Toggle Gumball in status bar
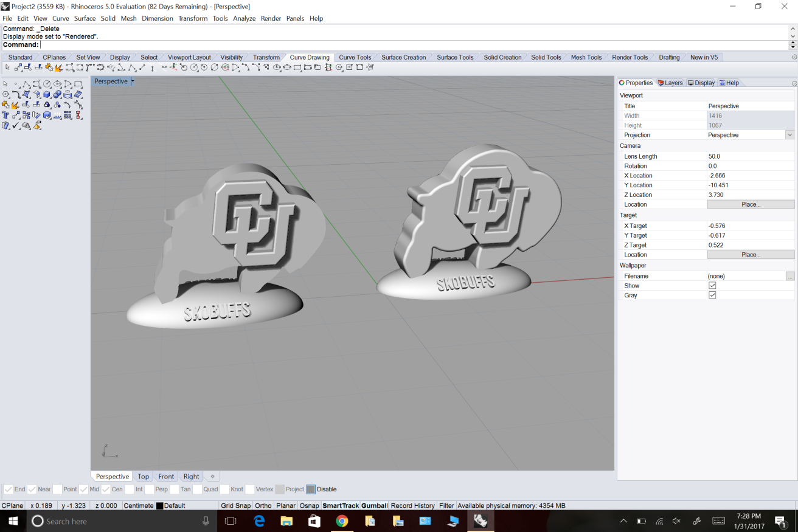The width and height of the screenshot is (798, 532). [374, 506]
